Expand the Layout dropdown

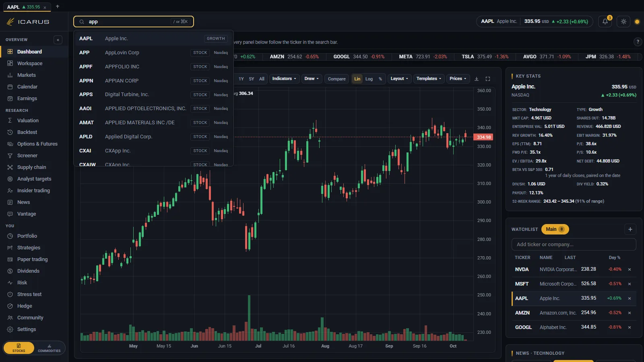tap(399, 79)
